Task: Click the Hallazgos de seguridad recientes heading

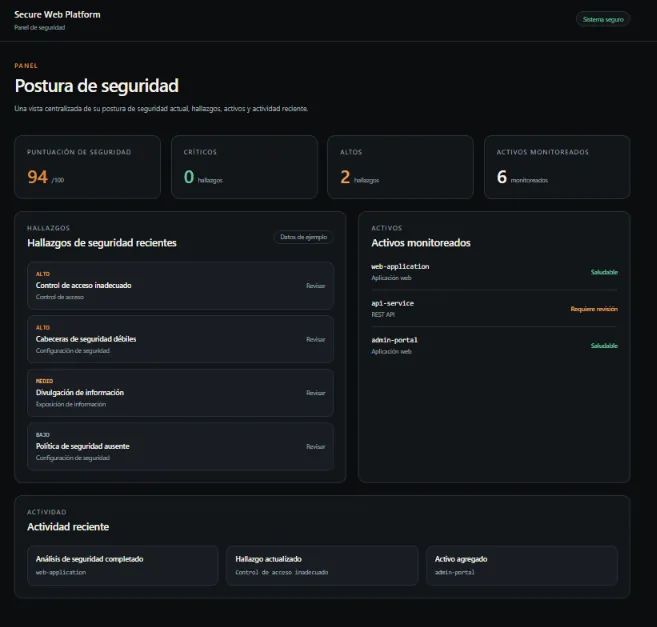Action: point(102,243)
